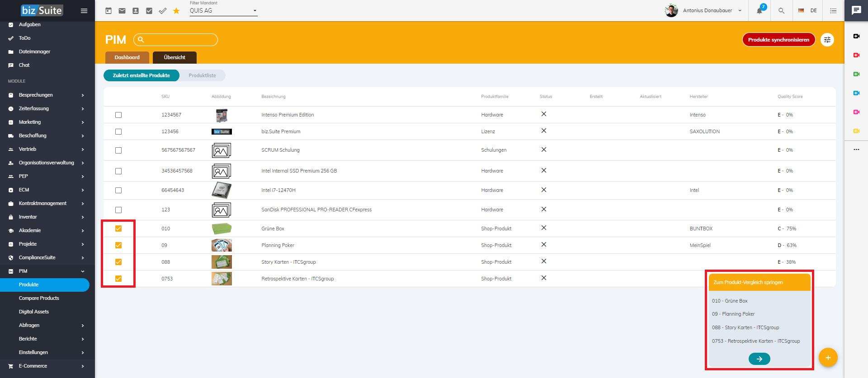Select Zuletzt erstellte Produkte tab

tap(142, 75)
